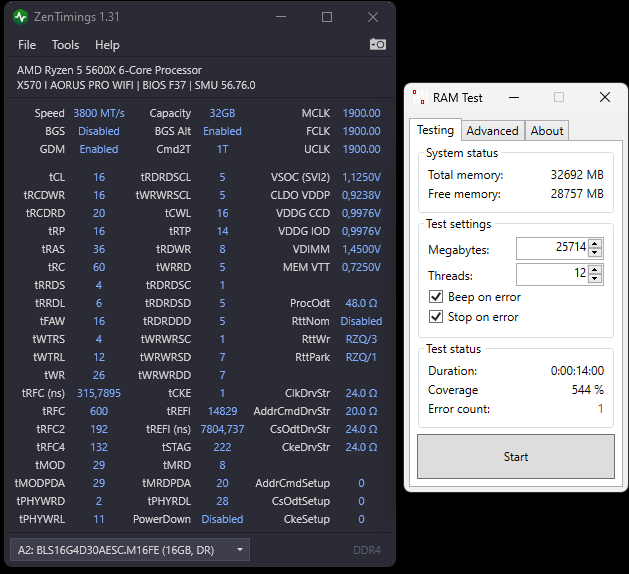629x574 pixels.
Task: Increase the Megabytes value with up arrow
Action: [x=595, y=243]
